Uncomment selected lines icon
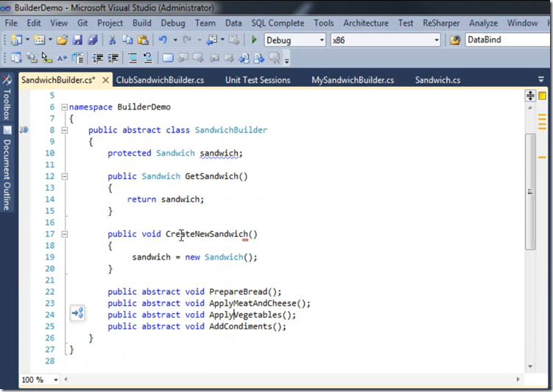This screenshot has height=392, width=553. tap(148, 58)
